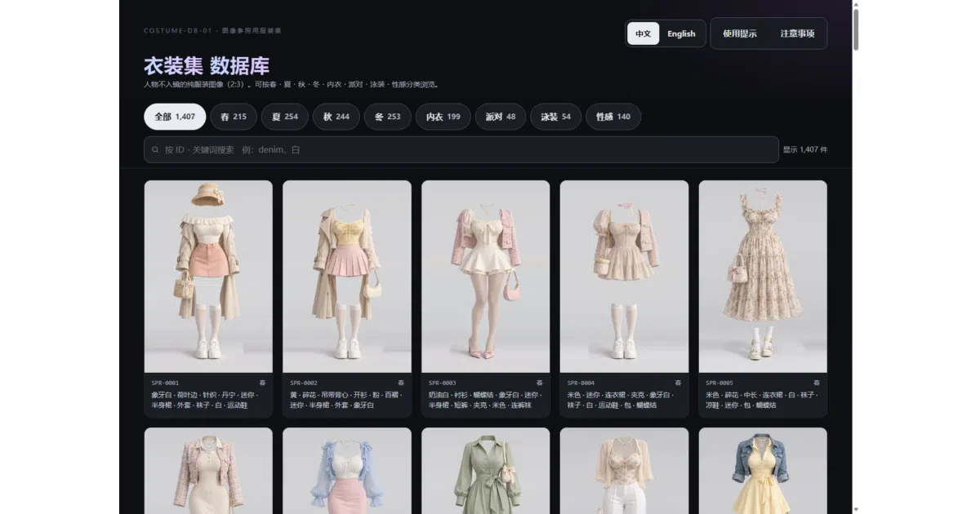Open the 性感 140 category tab
The height and width of the screenshot is (514, 980).
click(x=613, y=117)
